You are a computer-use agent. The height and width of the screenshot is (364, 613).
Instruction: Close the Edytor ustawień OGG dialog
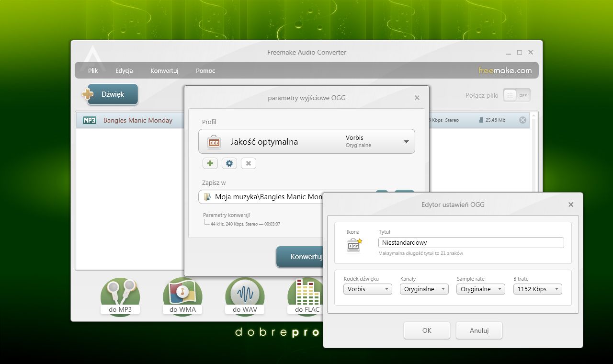[570, 205]
